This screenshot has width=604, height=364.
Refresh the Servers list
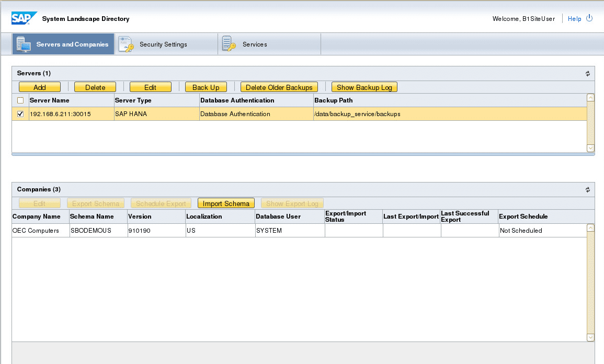(587, 73)
